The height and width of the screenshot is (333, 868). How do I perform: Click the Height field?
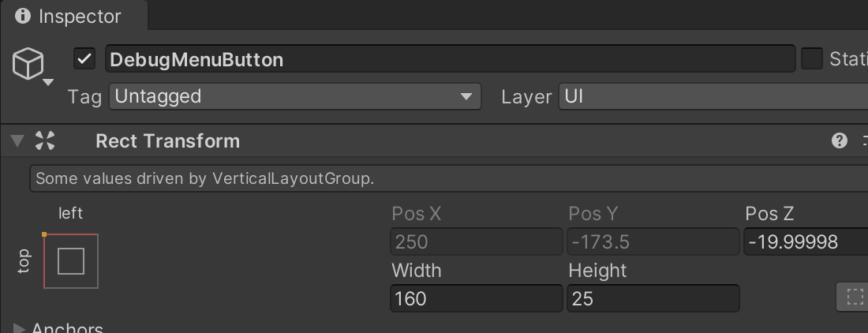tap(653, 298)
